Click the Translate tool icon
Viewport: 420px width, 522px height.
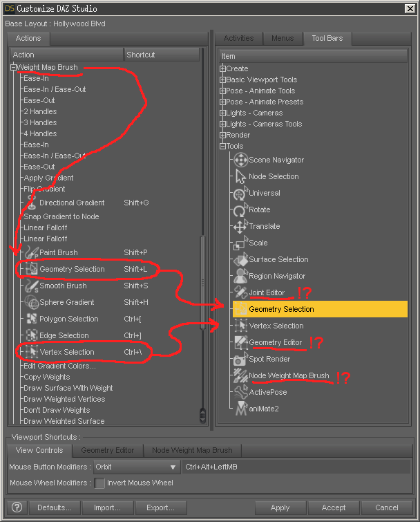240,226
